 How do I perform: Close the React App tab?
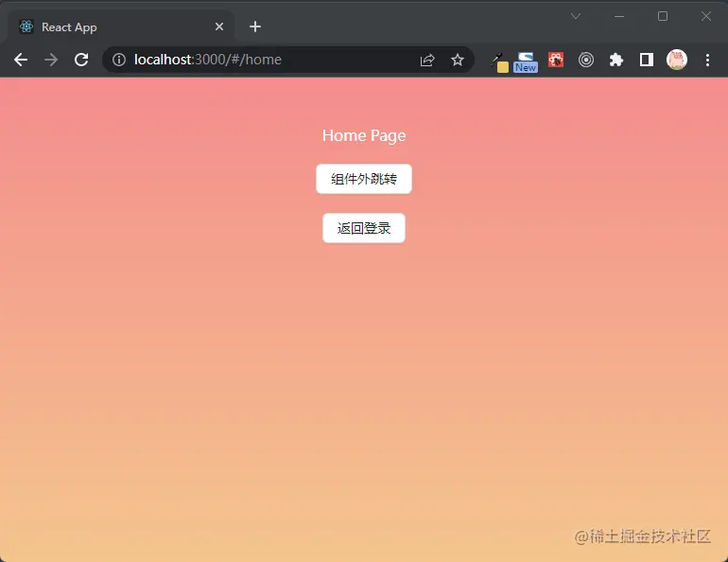click(x=219, y=26)
